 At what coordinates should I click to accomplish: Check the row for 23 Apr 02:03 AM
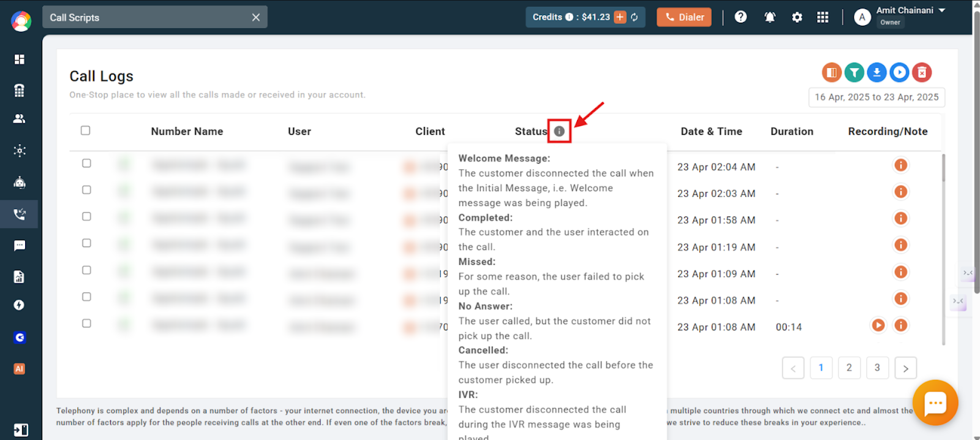(86, 190)
